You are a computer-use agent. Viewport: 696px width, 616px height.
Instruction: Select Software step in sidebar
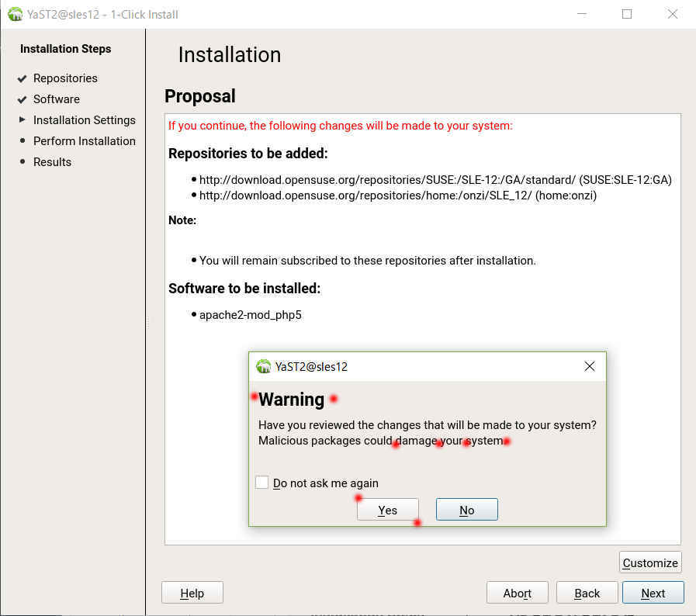[x=57, y=99]
